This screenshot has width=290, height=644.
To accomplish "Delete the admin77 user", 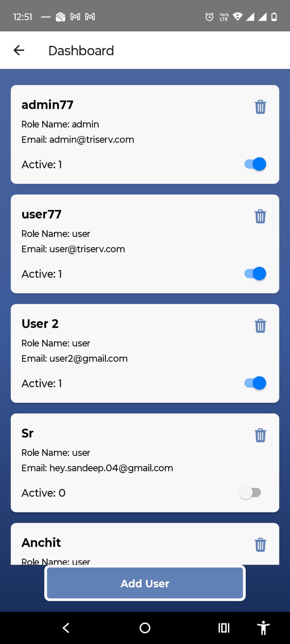I will click(x=260, y=107).
